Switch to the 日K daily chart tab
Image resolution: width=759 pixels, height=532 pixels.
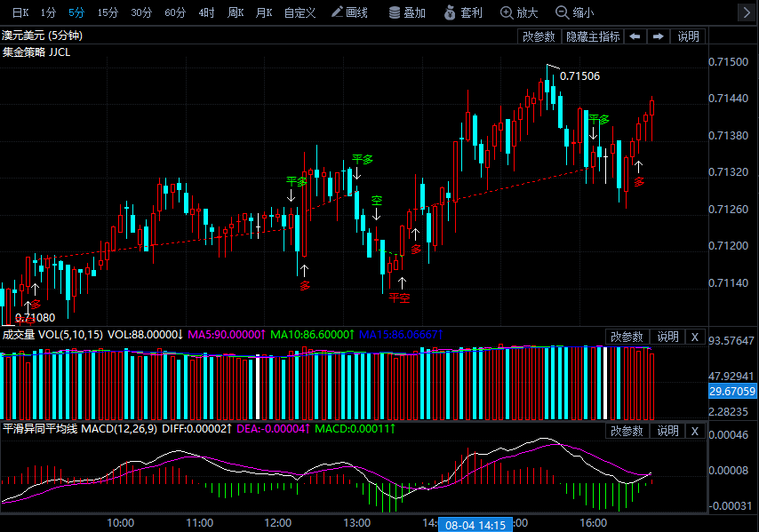pyautogui.click(x=20, y=12)
